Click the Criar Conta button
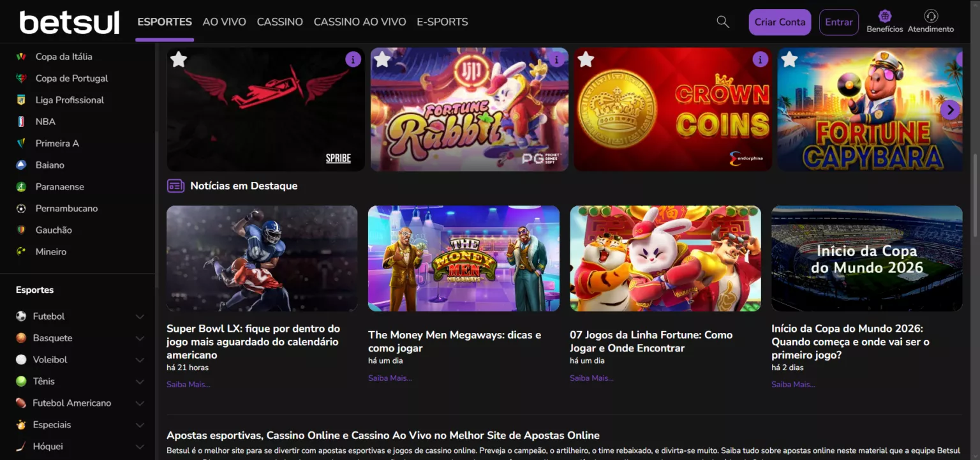This screenshot has height=460, width=980. coord(780,22)
